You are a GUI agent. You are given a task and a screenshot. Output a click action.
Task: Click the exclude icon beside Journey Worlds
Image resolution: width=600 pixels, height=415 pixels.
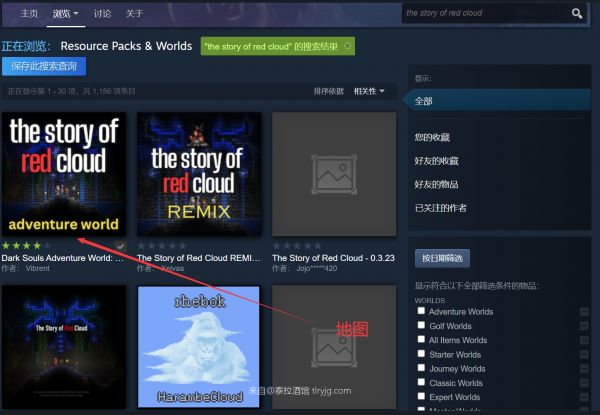point(584,369)
